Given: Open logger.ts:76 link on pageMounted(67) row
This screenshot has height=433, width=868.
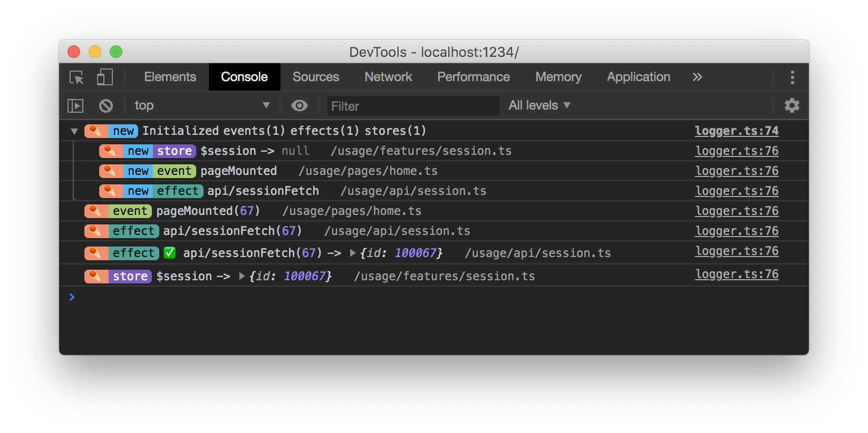Looking at the screenshot, I should click(736, 211).
